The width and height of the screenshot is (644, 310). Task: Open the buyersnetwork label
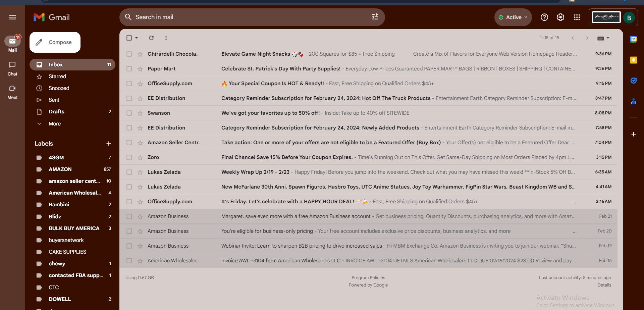click(x=72, y=240)
